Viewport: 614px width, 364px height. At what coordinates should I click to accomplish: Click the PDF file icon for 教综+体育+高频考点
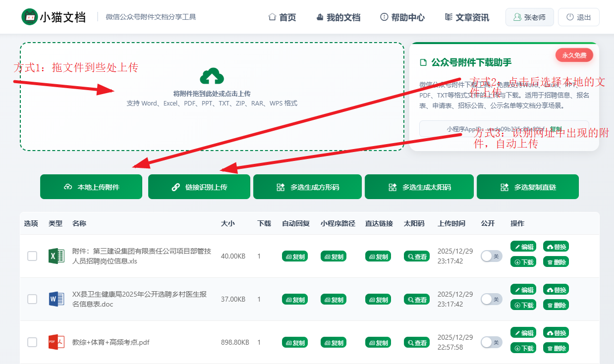[x=56, y=342]
